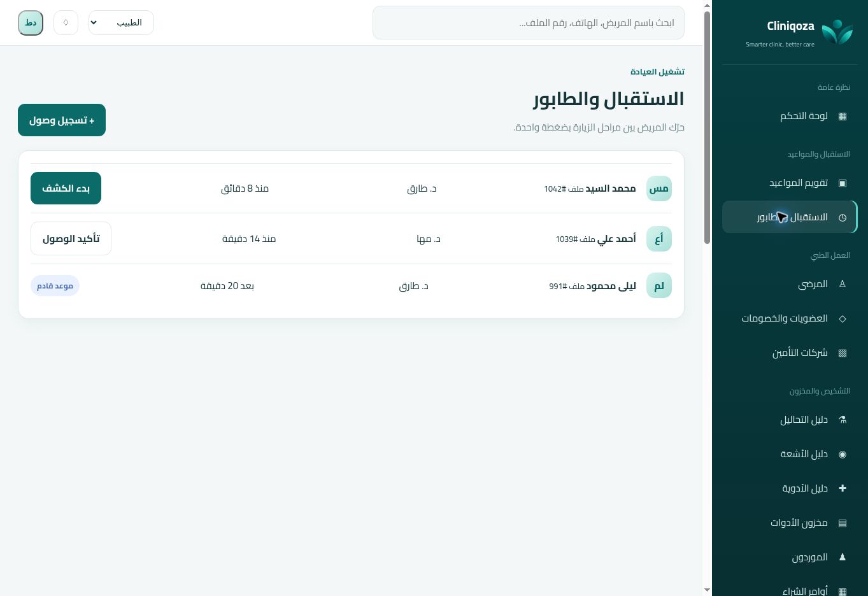Click the بعد 20 دقيقة time
The height and width of the screenshot is (596, 868).
pyautogui.click(x=227, y=286)
